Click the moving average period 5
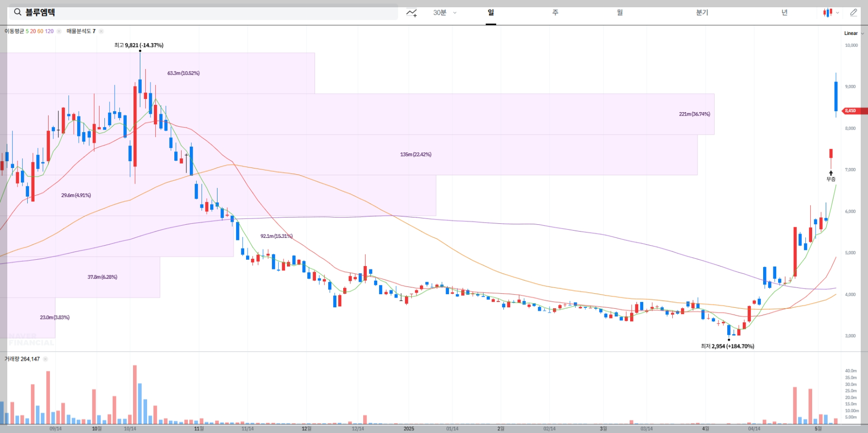 (27, 31)
